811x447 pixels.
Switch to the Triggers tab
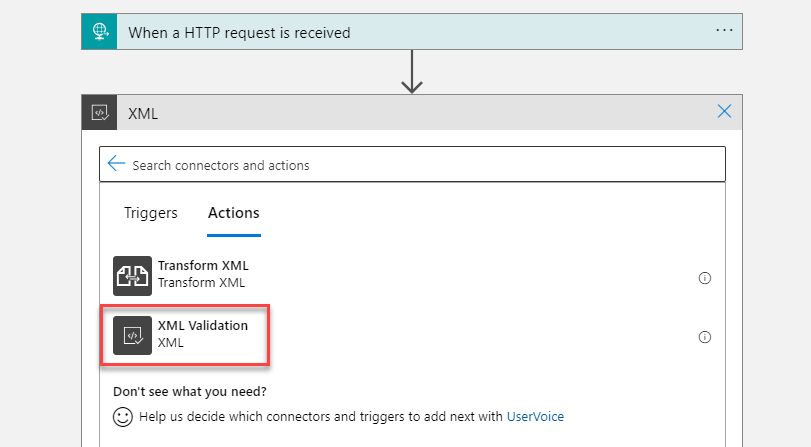coord(151,213)
